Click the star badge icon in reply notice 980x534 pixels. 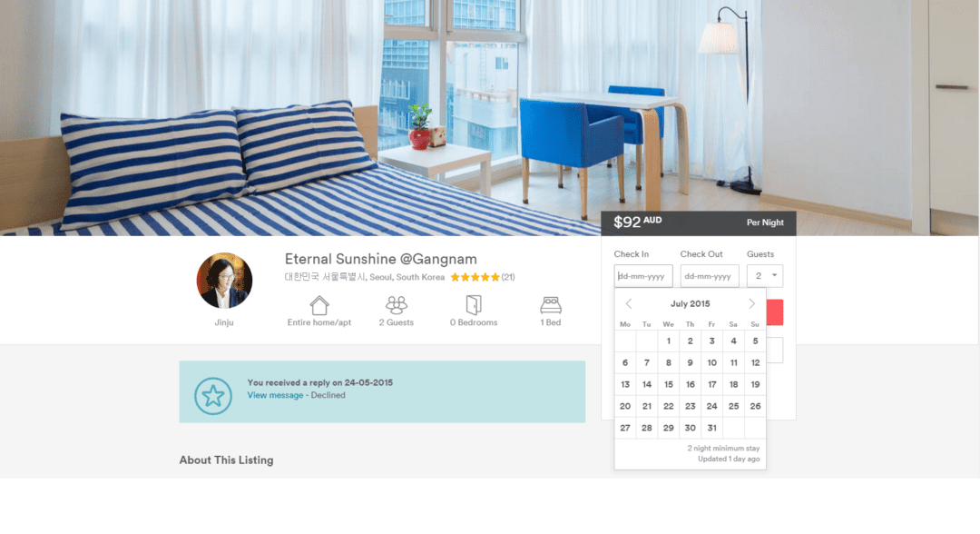[213, 396]
